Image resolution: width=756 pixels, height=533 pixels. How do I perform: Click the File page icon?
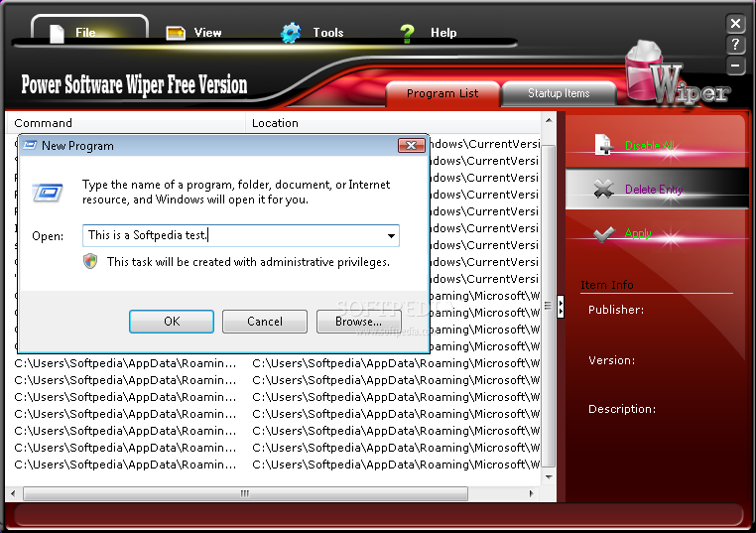[x=57, y=34]
